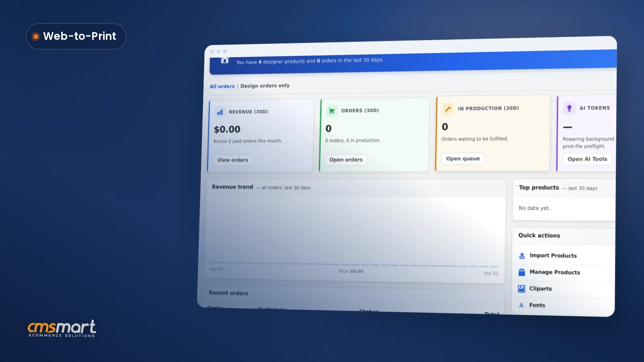644x362 pixels.
Task: Click the No data yet. message
Action: pos(534,208)
